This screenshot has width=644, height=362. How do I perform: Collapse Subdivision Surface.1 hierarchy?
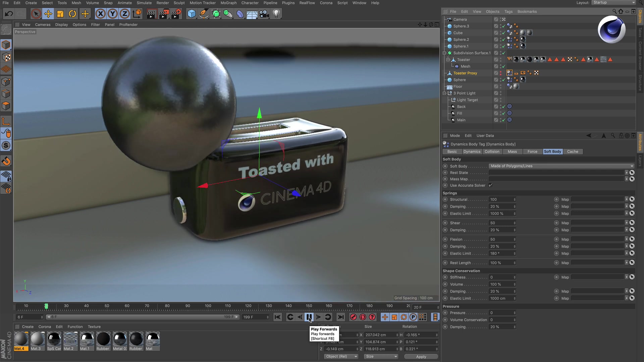tap(444, 53)
